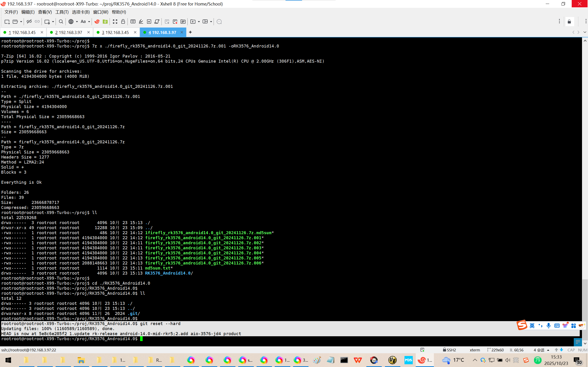Add a new tab with plus button
588x367 pixels.
190,32
